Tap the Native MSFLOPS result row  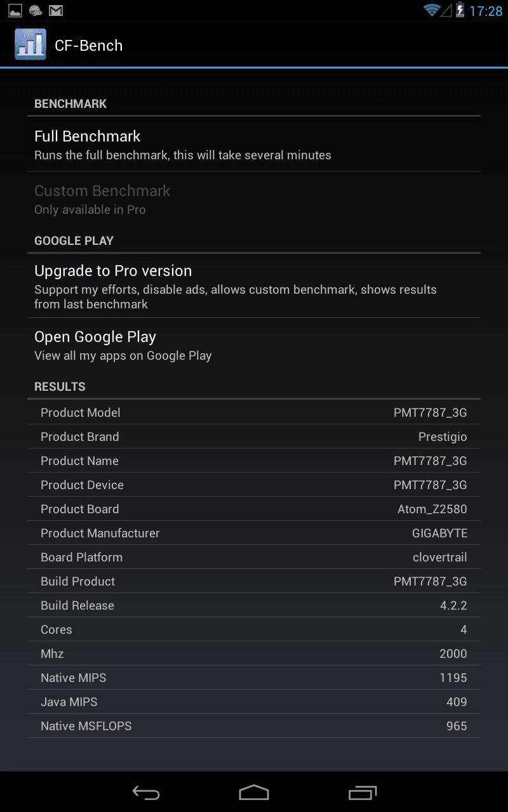click(254, 726)
